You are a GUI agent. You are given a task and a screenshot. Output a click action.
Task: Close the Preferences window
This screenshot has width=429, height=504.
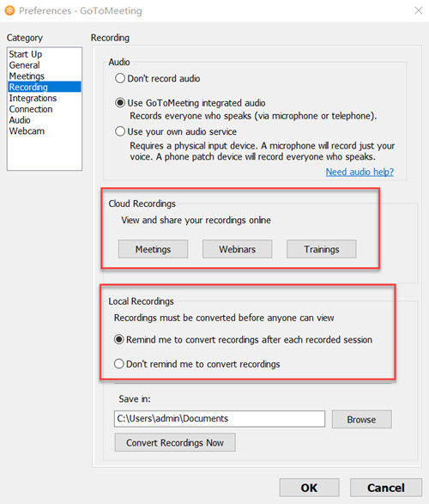(x=418, y=10)
